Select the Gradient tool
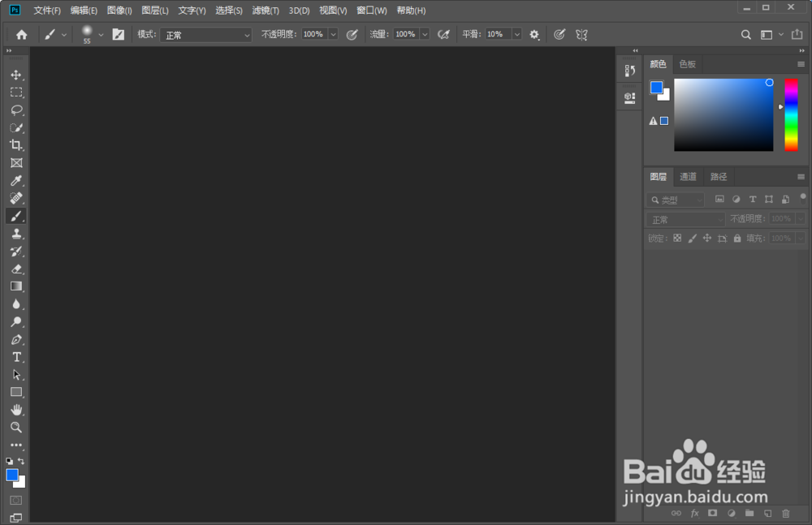 coord(16,286)
